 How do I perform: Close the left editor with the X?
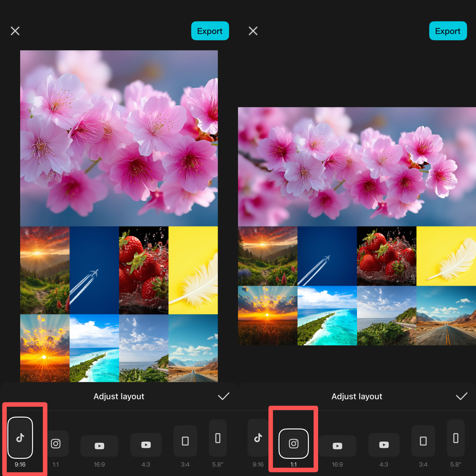15,31
